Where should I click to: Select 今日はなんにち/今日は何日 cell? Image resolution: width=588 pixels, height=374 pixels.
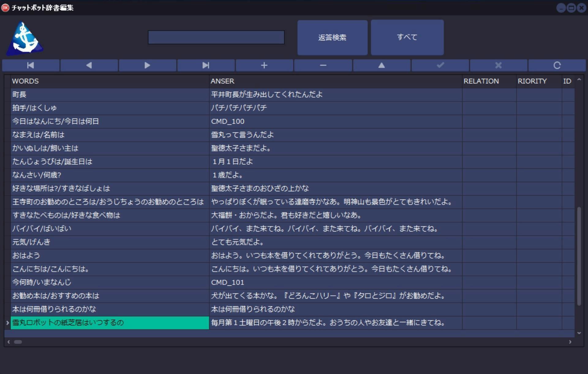(110, 122)
